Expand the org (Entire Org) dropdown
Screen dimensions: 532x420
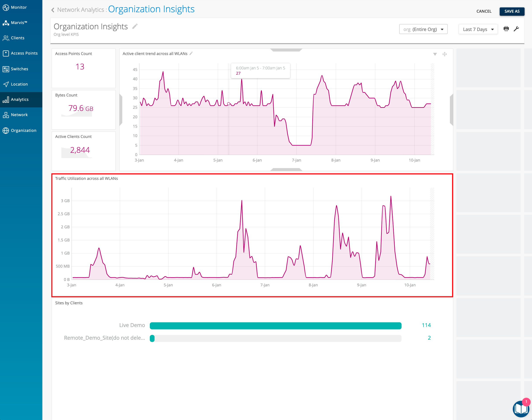423,29
